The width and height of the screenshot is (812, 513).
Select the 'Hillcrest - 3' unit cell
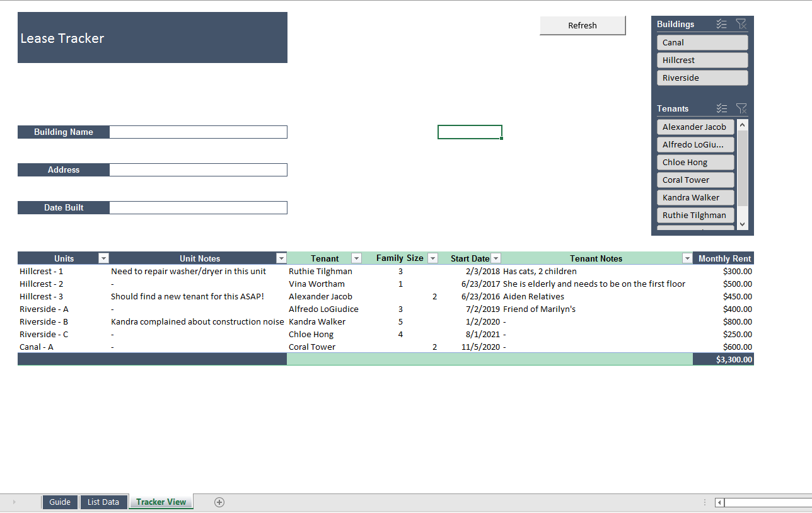pos(64,296)
